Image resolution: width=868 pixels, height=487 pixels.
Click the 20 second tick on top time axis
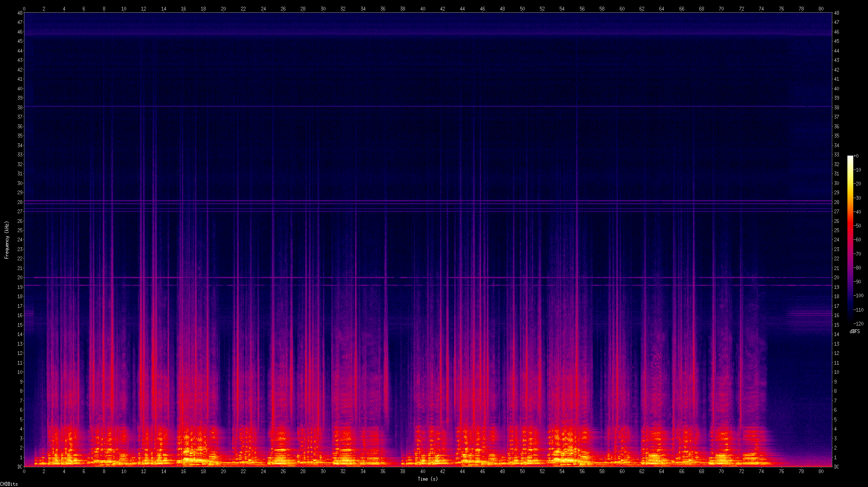[223, 8]
